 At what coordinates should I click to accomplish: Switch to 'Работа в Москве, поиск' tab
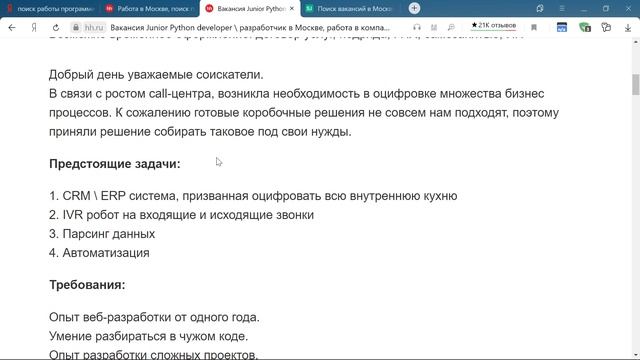pyautogui.click(x=149, y=8)
